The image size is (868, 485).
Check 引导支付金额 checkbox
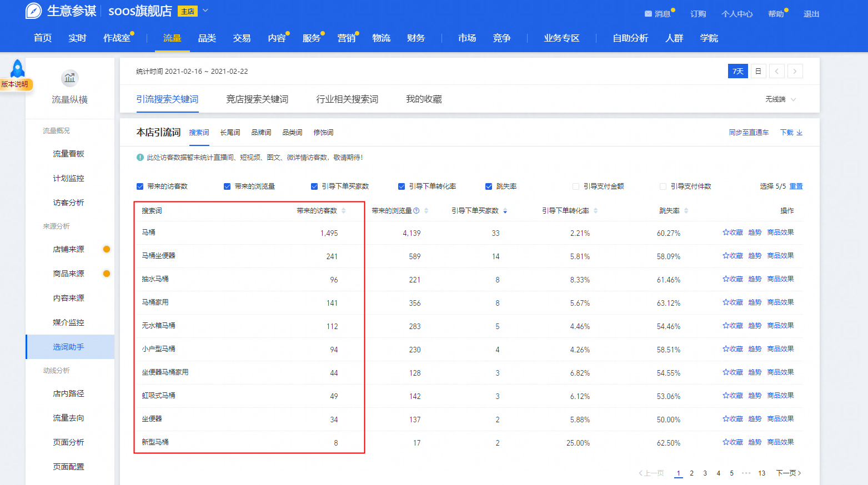(576, 186)
